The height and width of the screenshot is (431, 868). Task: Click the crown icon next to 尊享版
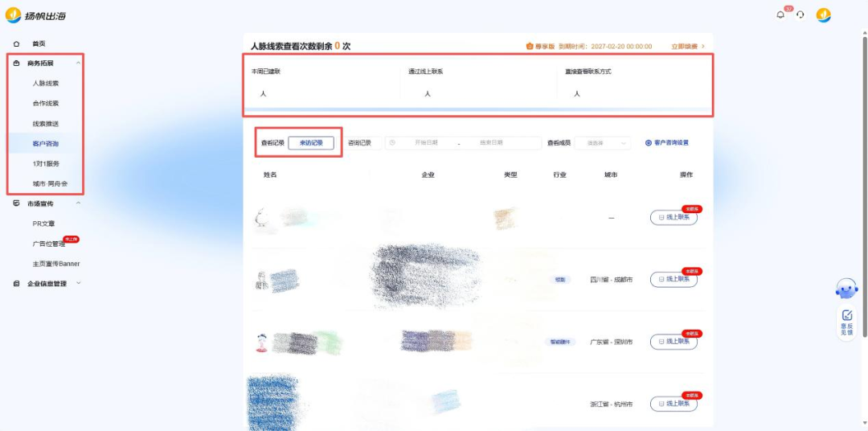coord(529,47)
